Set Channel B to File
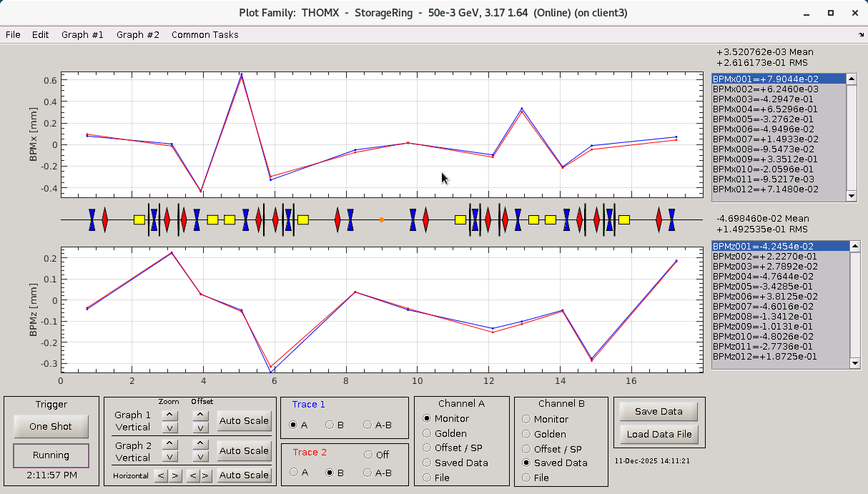This screenshot has width=868, height=494. (x=527, y=478)
